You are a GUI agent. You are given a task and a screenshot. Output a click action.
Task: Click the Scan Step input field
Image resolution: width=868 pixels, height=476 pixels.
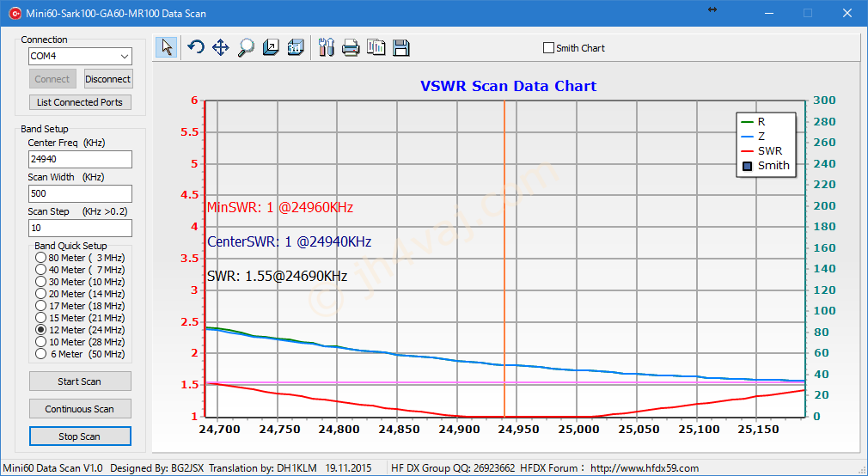[x=80, y=228]
